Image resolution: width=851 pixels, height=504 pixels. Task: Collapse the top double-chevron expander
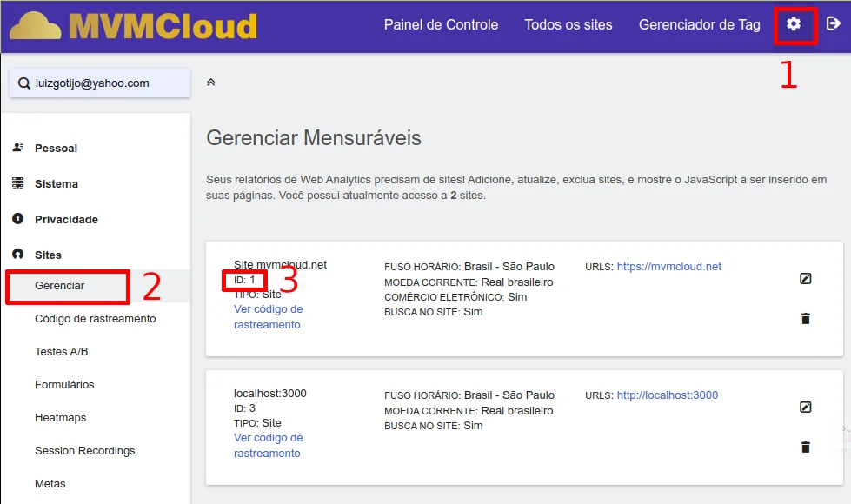pos(210,83)
